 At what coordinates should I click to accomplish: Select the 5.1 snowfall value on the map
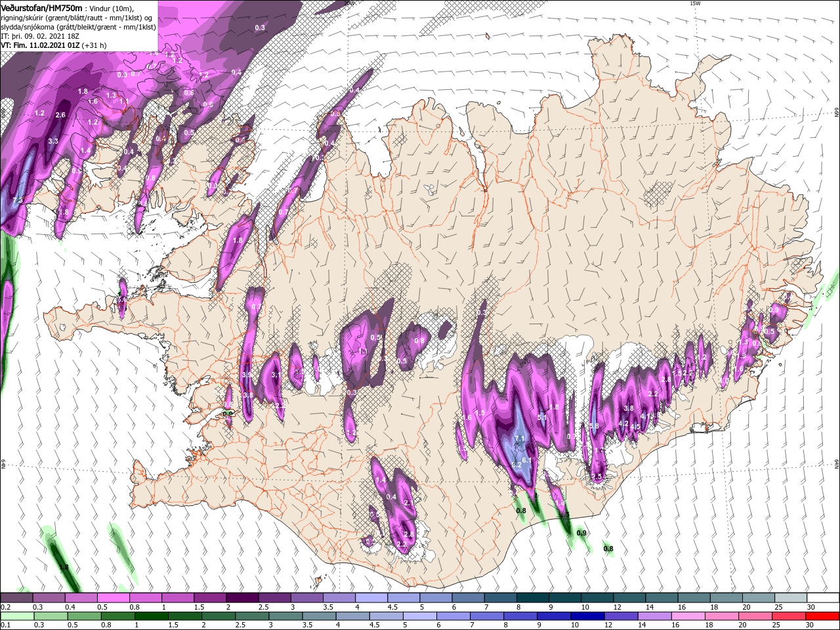coord(542,417)
